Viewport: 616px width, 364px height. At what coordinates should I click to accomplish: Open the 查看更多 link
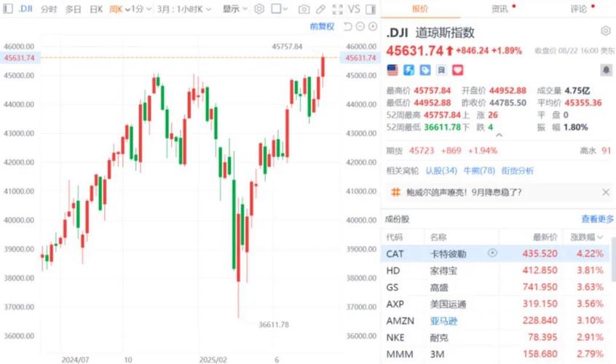(597, 219)
